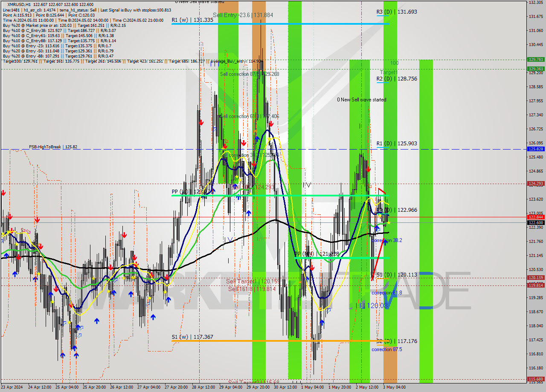
Task: Select the 'Sell 161.8 | 119.814' label
Action: (x=252, y=289)
